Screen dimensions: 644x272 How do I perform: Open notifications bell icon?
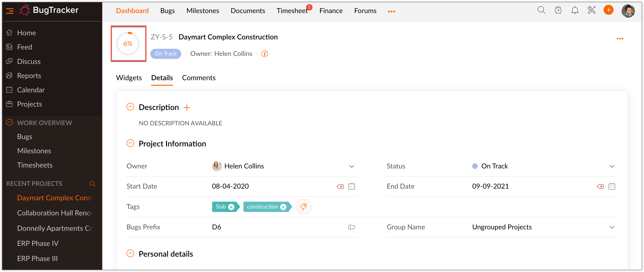574,10
